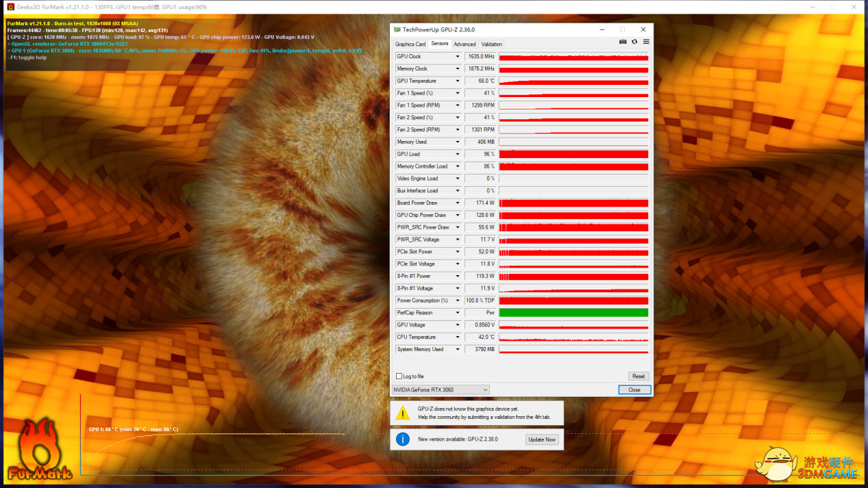Click the Fan 1 Speed value 1299 RPM

pyautogui.click(x=480, y=105)
